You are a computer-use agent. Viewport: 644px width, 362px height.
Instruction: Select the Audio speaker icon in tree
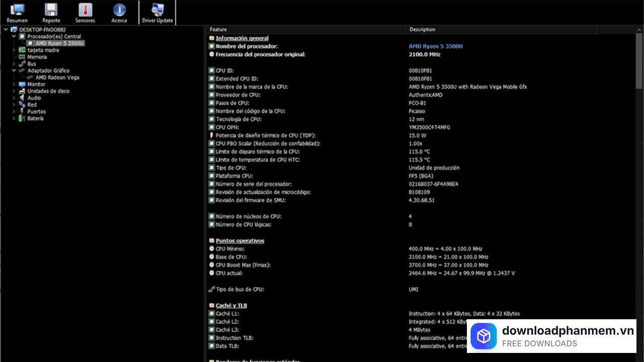click(22, 98)
